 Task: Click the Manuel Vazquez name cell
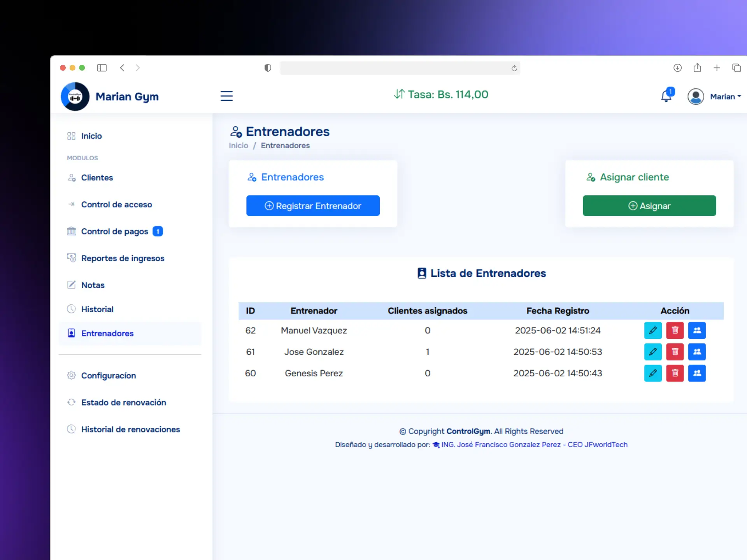314,331
